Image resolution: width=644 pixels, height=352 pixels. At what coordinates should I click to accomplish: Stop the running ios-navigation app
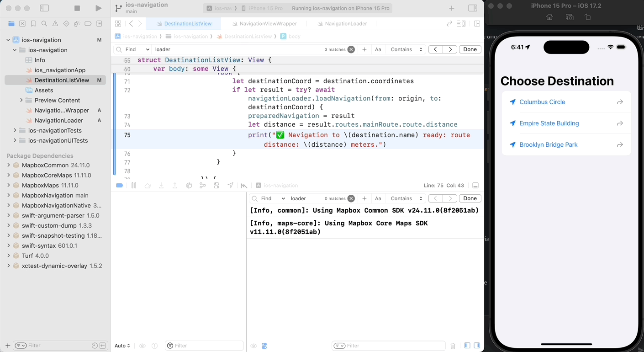(x=77, y=8)
